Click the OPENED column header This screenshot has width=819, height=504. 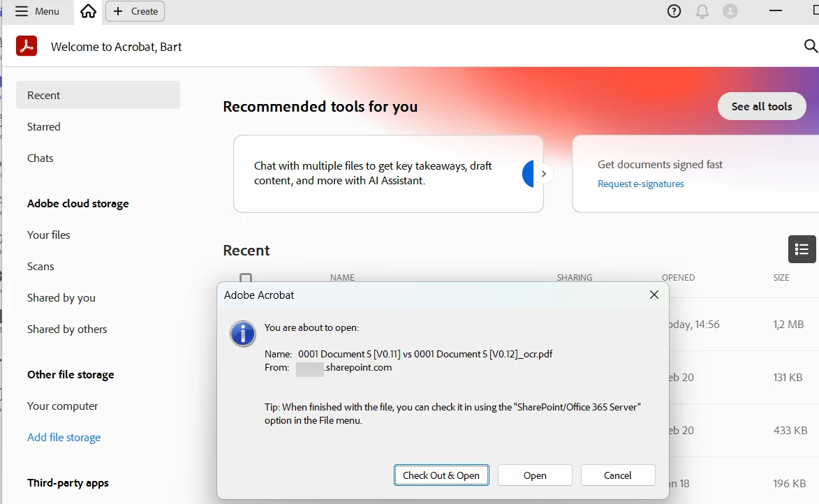678,277
